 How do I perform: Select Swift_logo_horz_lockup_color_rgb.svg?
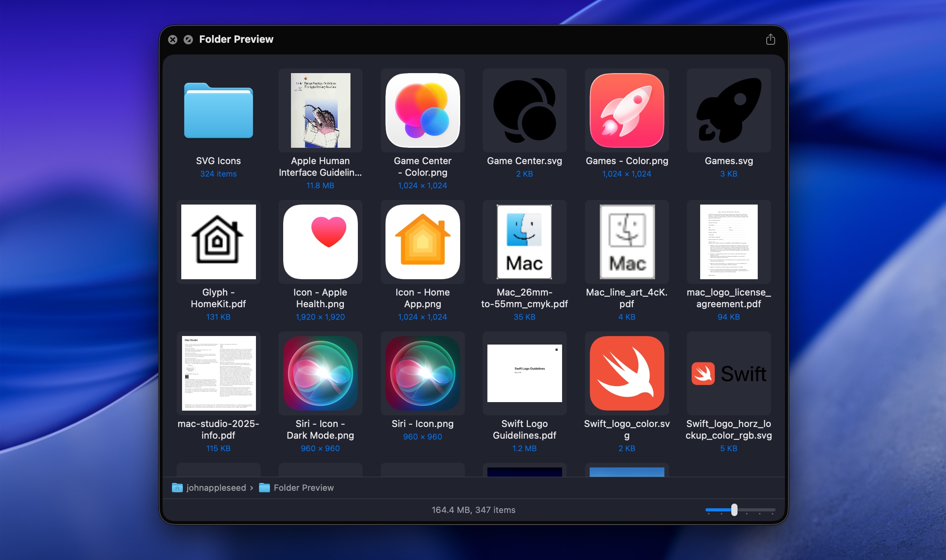pos(728,374)
